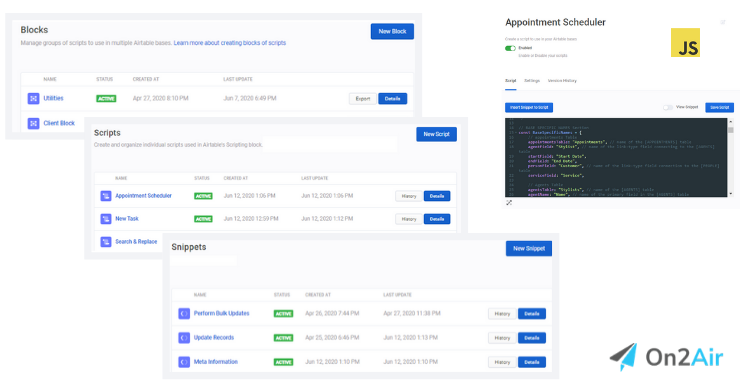Click the ACTIVE badge on Appointment Scheduler row
The height and width of the screenshot is (392, 740).
pyautogui.click(x=203, y=196)
